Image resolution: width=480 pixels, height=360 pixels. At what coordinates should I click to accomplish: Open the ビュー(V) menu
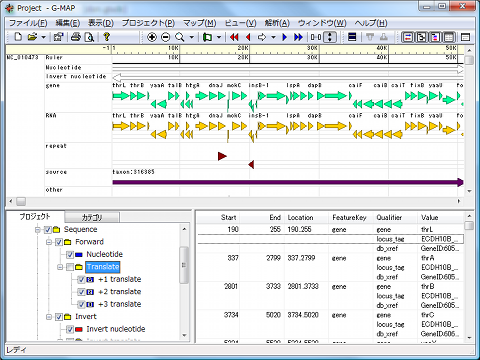coord(240,23)
